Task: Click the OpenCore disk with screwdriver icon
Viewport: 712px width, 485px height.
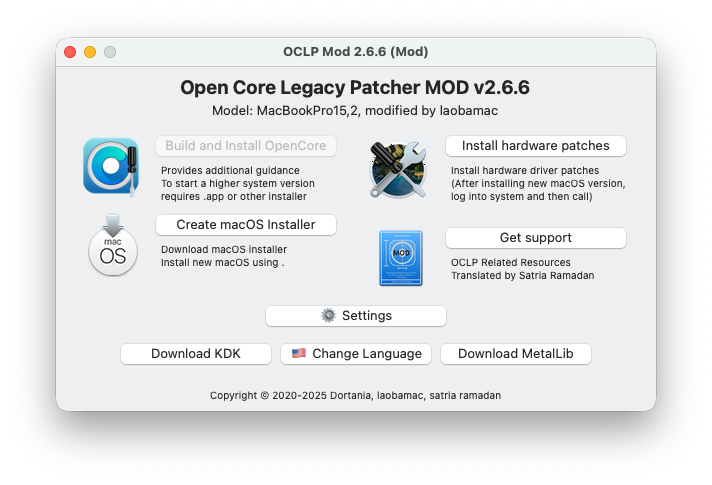Action: click(x=111, y=166)
